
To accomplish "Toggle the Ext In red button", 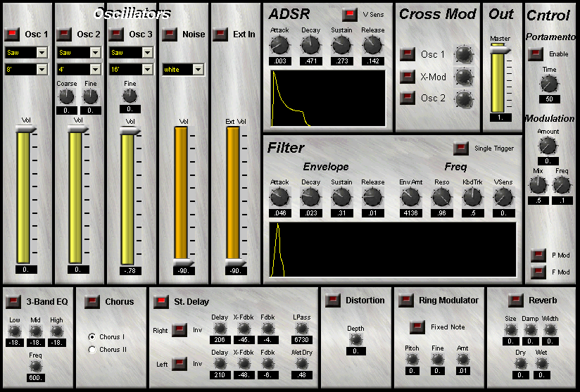I will click(220, 34).
